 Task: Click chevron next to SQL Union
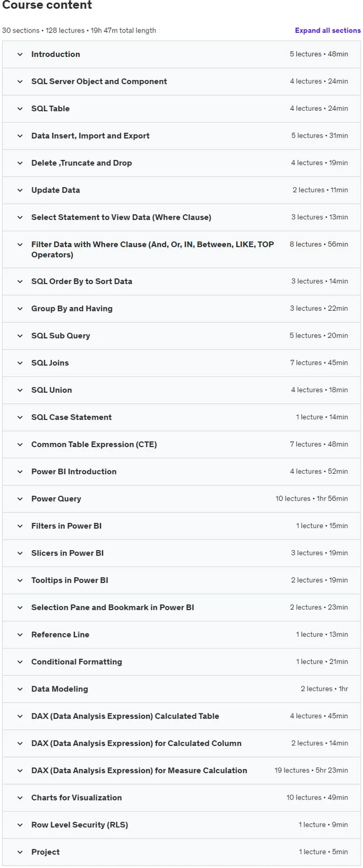click(20, 390)
